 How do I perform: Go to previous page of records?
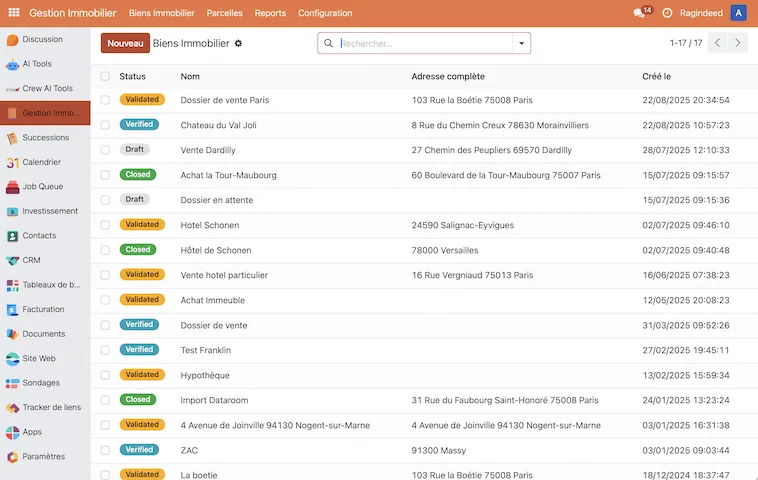point(718,43)
